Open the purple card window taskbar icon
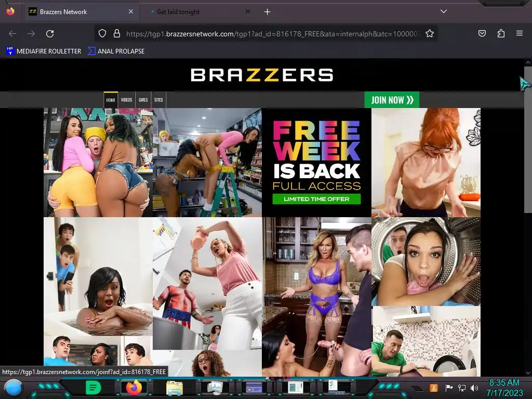The width and height of the screenshot is (532, 399). [254, 388]
